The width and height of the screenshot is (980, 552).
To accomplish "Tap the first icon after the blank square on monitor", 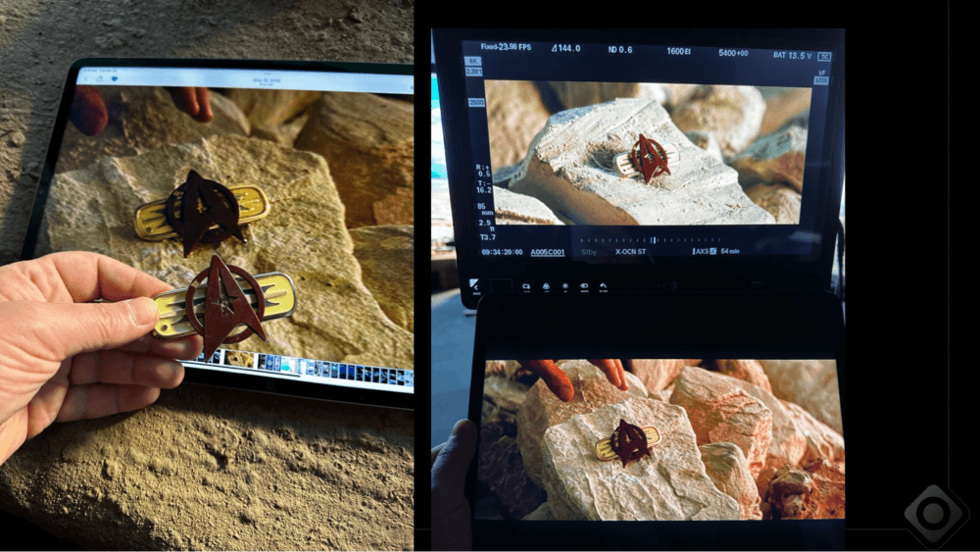I will (526, 287).
